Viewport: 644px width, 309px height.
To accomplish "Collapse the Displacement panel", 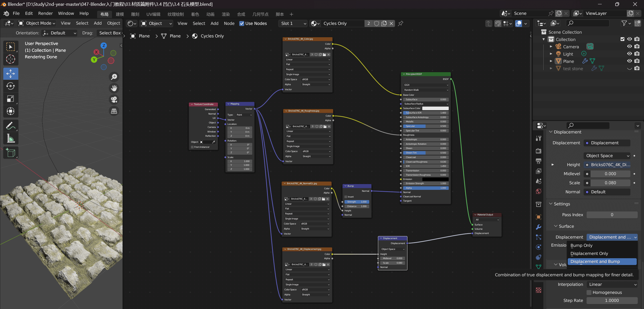I will click(x=551, y=132).
